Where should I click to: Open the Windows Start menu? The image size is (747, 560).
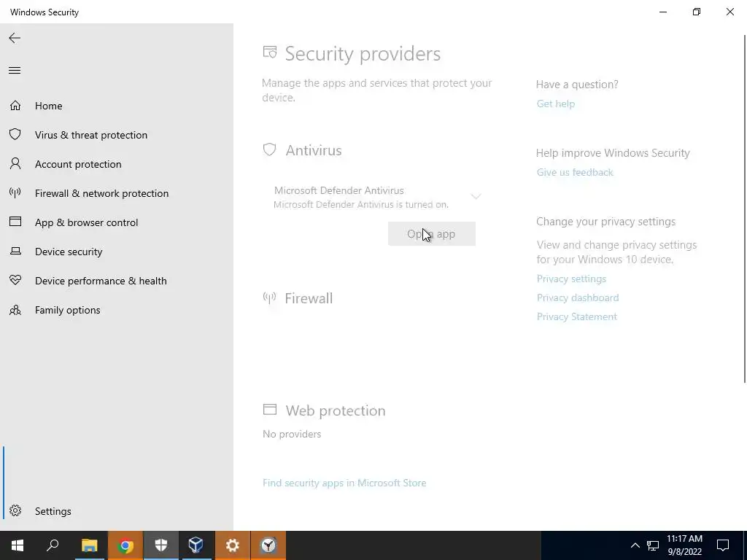click(x=18, y=545)
